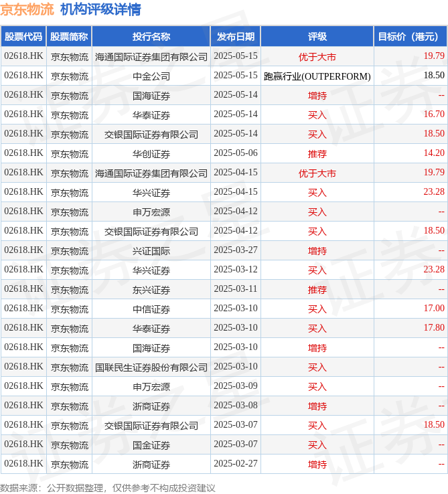Screen dimensions: 448x494
Task: Click 买入 in the 国联民生证券股份有限公司 row
Action: (317, 367)
